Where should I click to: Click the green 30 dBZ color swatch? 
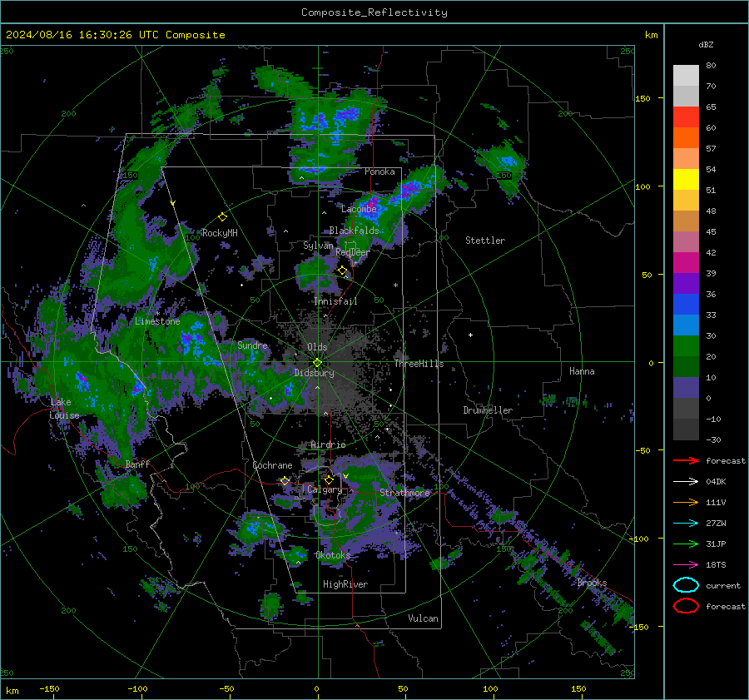coord(686,346)
